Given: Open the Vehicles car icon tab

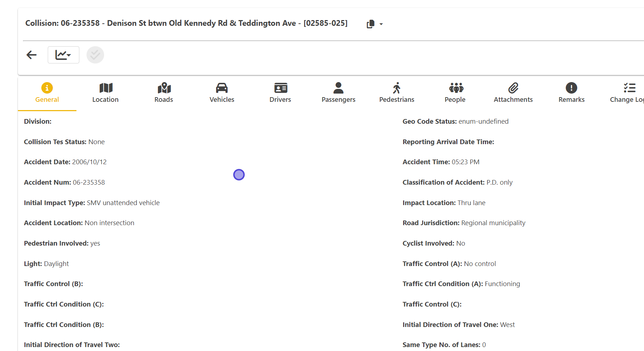Looking at the screenshot, I should 222,93.
